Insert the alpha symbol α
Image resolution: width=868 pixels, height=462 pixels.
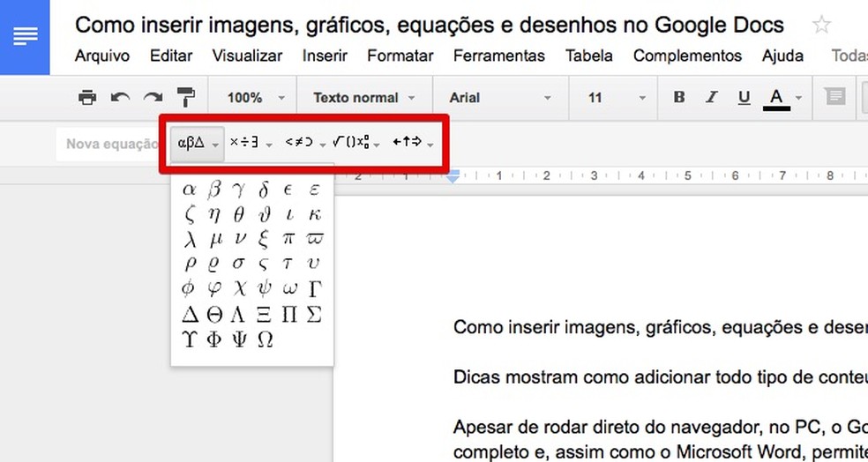(190, 190)
